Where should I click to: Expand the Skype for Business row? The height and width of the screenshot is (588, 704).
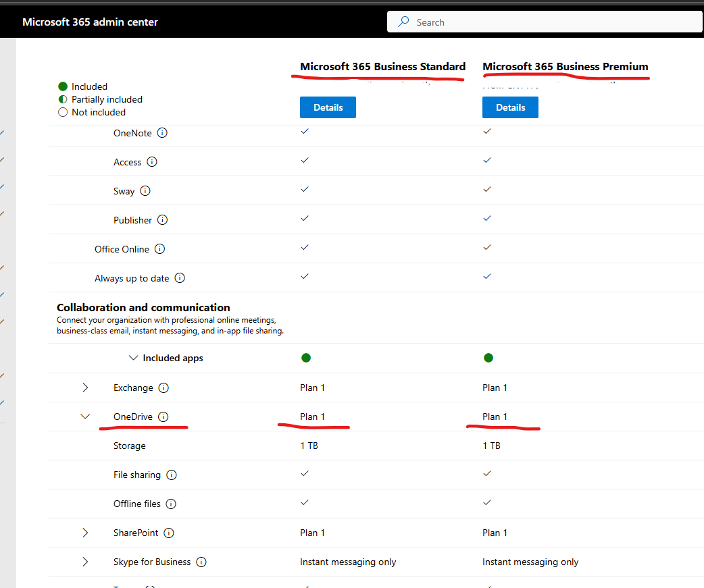pyautogui.click(x=85, y=562)
